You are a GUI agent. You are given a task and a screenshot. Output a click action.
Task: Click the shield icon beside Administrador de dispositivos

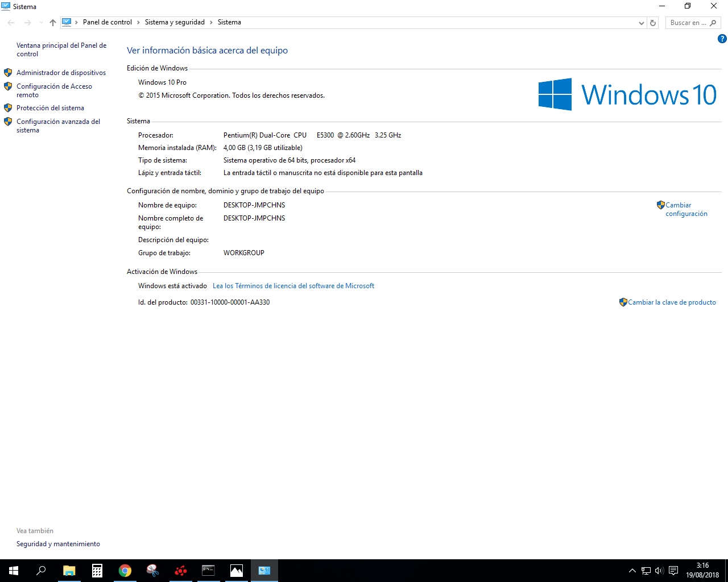8,73
